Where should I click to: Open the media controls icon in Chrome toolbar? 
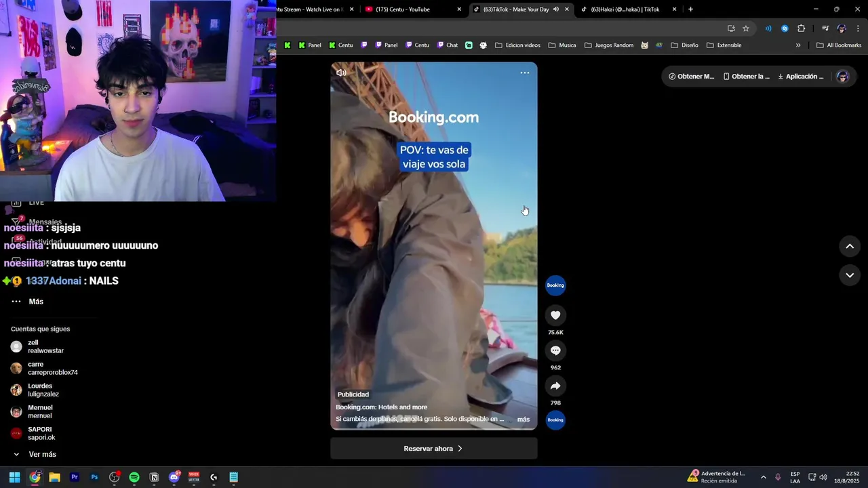pyautogui.click(x=825, y=28)
